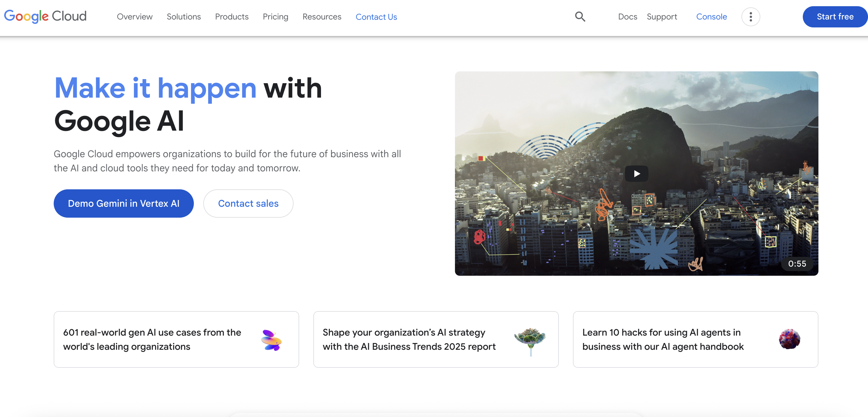Select Overview in the navigation bar
868x417 pixels.
point(135,17)
